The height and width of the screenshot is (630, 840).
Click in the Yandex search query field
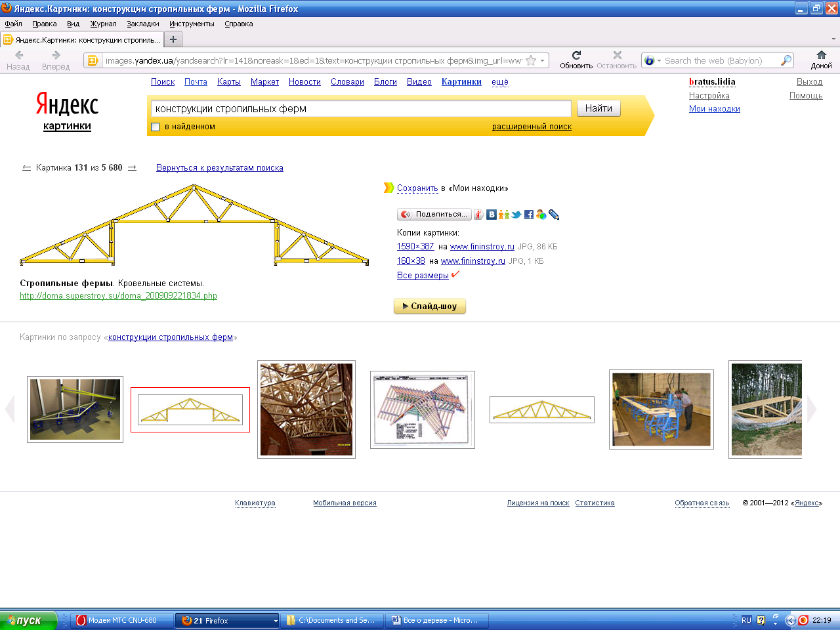click(x=361, y=108)
